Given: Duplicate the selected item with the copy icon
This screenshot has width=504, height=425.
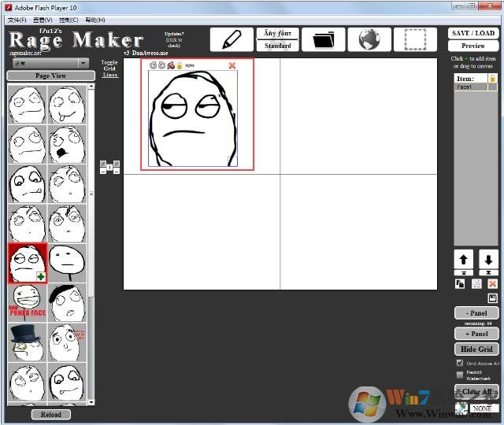Looking at the screenshot, I should [x=460, y=283].
